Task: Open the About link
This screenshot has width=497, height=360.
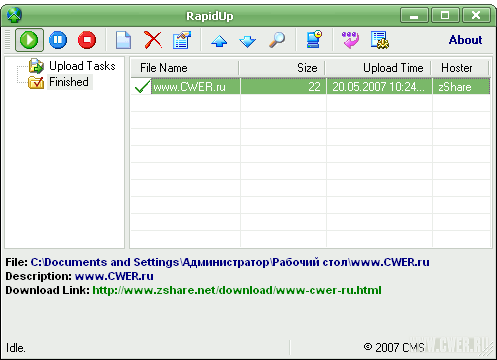Action: 465,40
